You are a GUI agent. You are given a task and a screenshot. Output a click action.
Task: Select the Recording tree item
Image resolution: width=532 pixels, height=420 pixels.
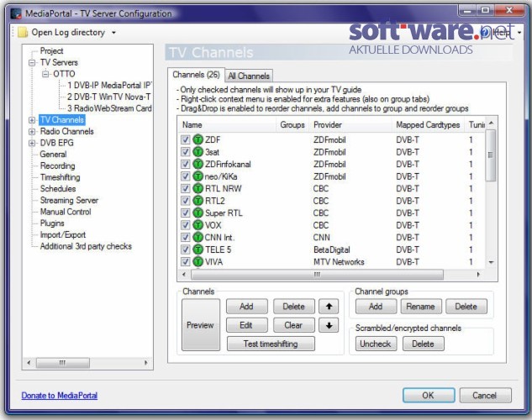tap(58, 166)
